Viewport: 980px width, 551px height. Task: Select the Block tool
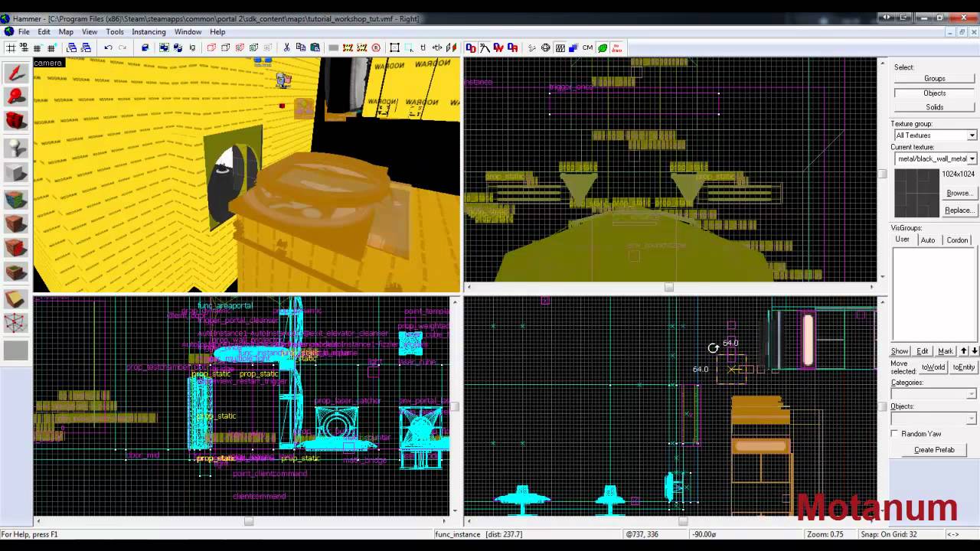click(16, 173)
